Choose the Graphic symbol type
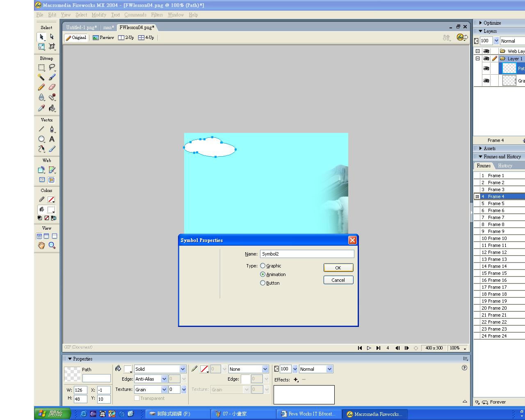This screenshot has width=525, height=420. 262,266
